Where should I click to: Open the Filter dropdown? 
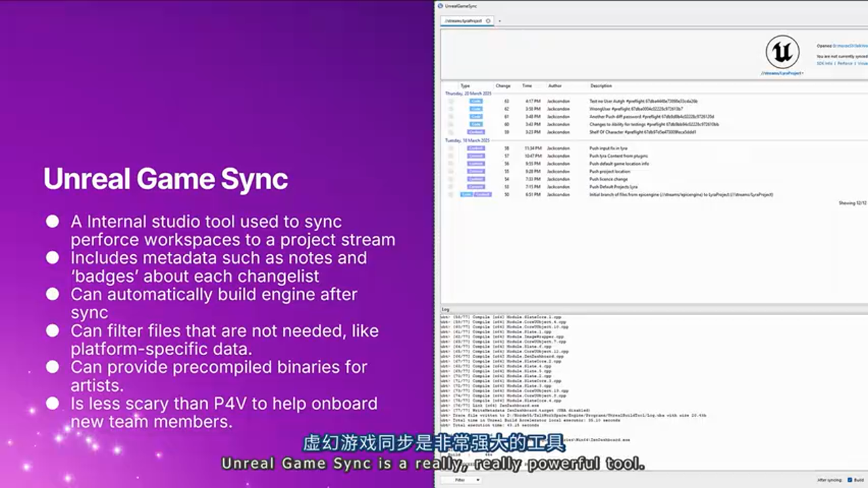[462, 479]
